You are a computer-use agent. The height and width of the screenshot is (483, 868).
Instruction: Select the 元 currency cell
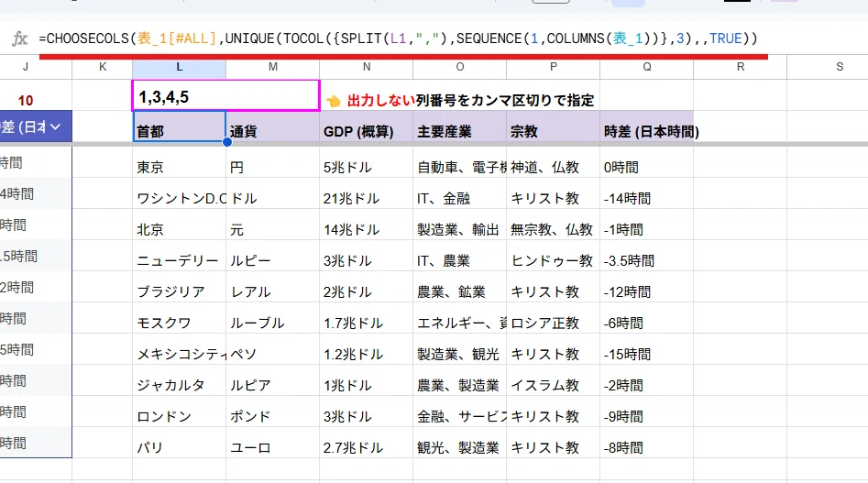pyautogui.click(x=273, y=224)
